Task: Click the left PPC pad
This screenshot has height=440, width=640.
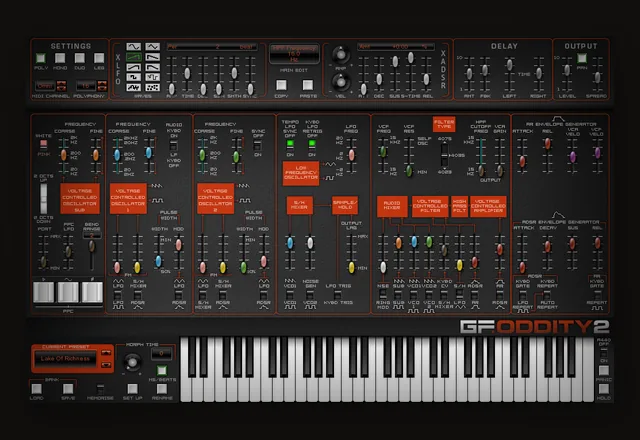Action: point(44,292)
